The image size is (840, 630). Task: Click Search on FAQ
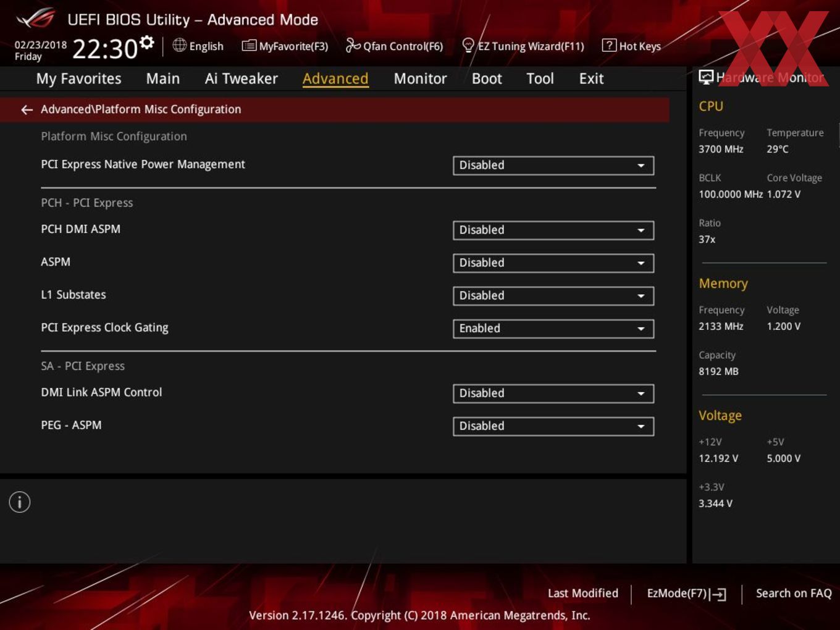tap(794, 593)
